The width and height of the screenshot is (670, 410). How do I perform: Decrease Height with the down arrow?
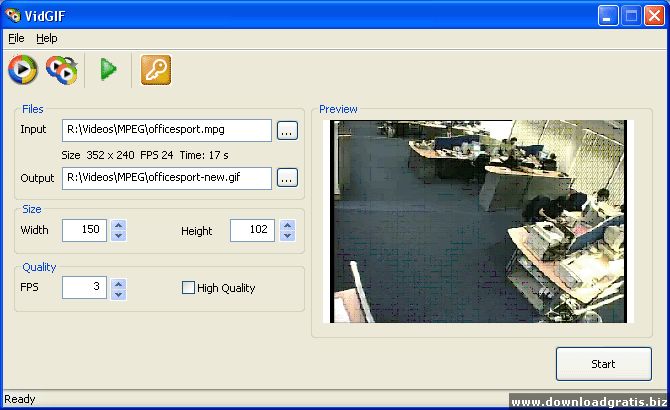(x=288, y=236)
